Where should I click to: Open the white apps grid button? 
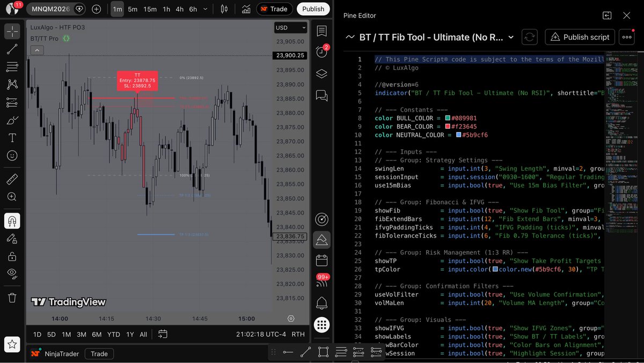321,324
